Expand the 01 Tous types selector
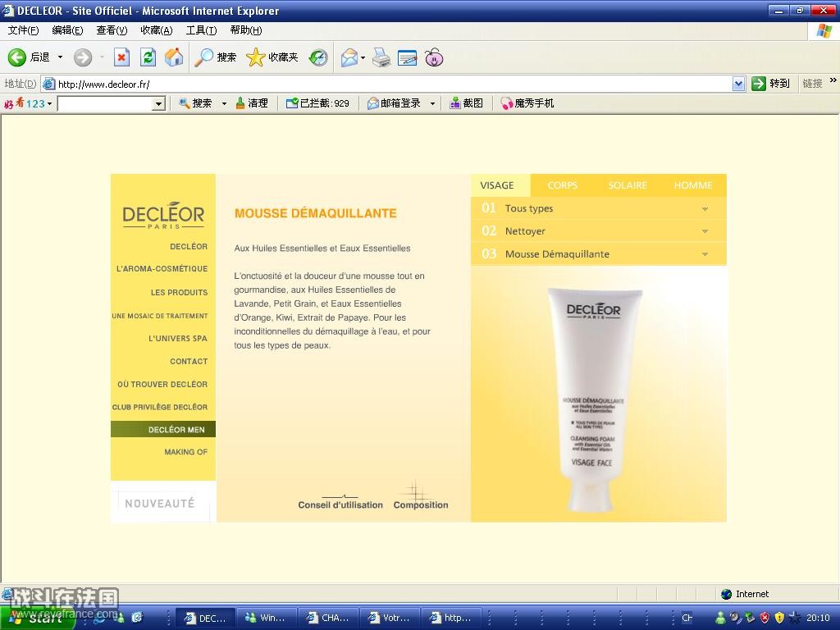840x630 pixels. pos(598,208)
